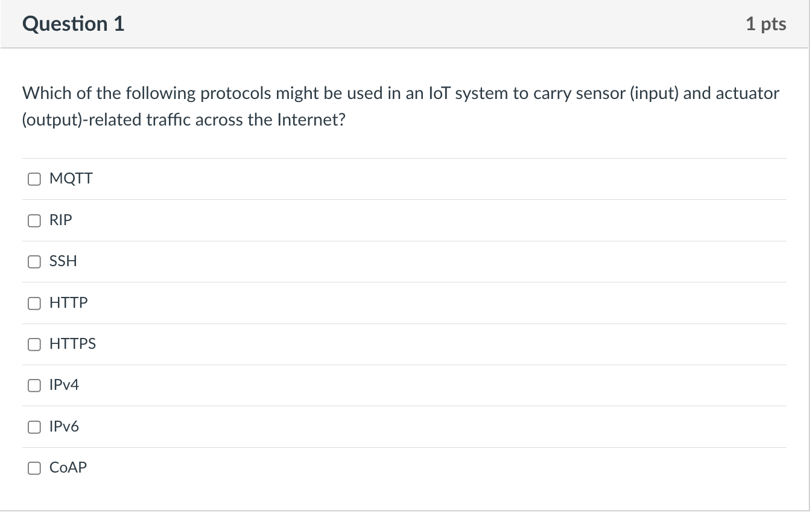This screenshot has height=513, width=812.
Task: Click the CoAP answer label text
Action: 68,468
